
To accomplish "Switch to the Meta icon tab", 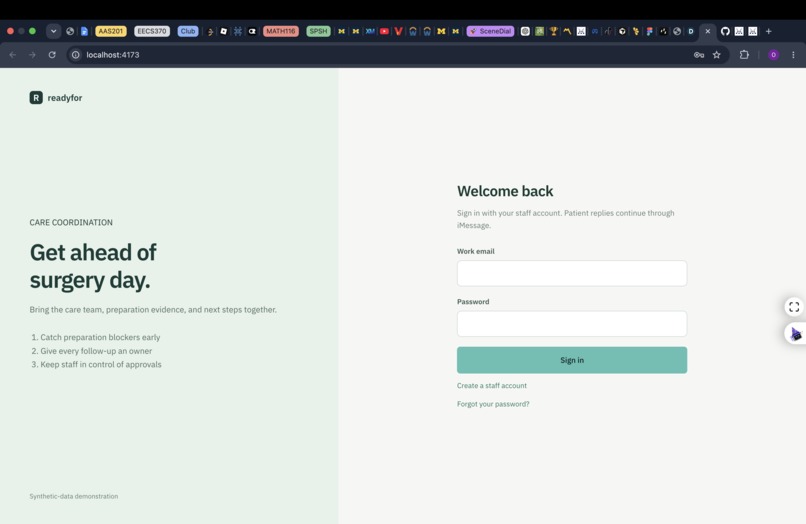I will [595, 31].
